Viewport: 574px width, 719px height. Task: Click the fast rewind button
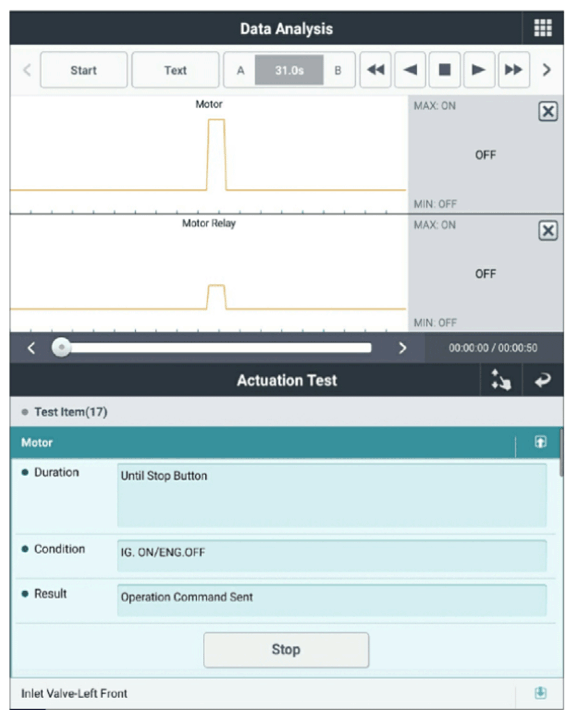375,70
